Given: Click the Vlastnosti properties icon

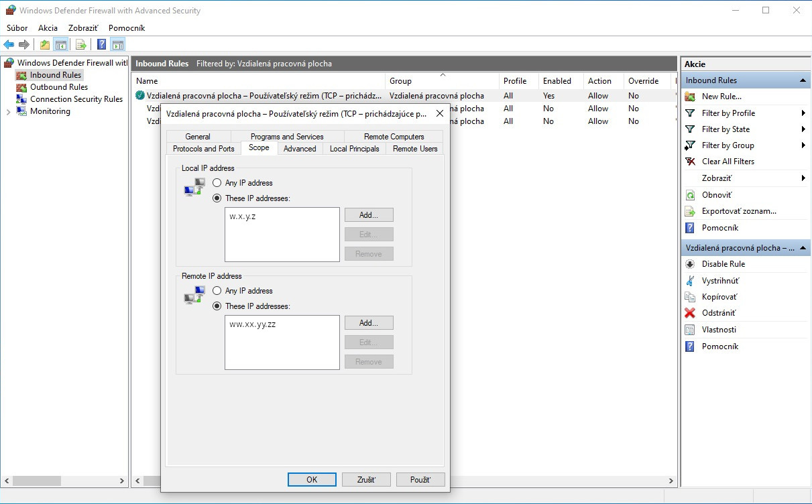Looking at the screenshot, I should click(690, 330).
